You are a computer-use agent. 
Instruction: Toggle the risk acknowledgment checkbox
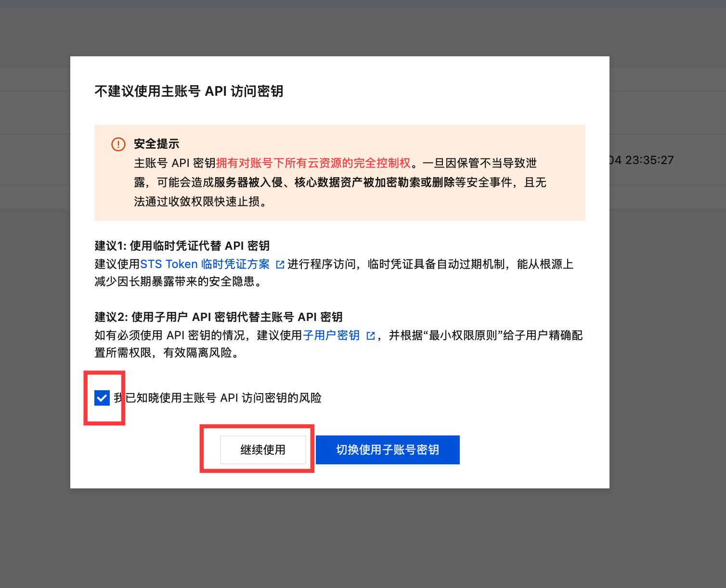[102, 398]
